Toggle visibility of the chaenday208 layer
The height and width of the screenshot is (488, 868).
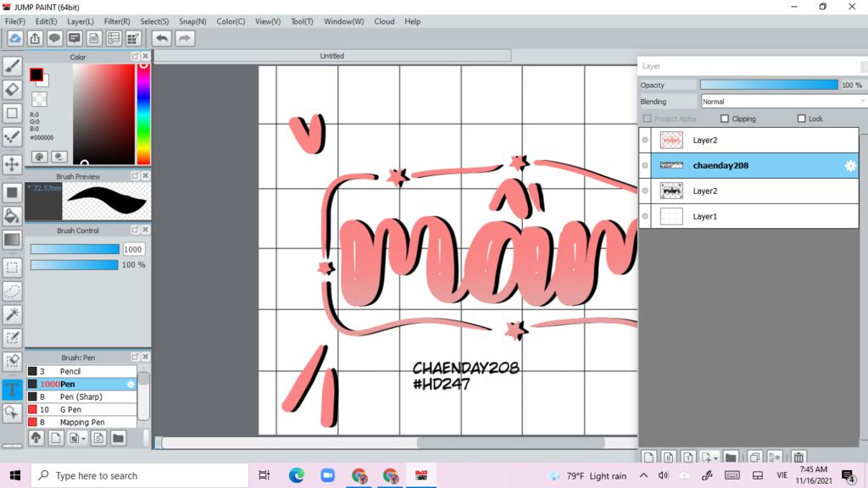tap(645, 165)
